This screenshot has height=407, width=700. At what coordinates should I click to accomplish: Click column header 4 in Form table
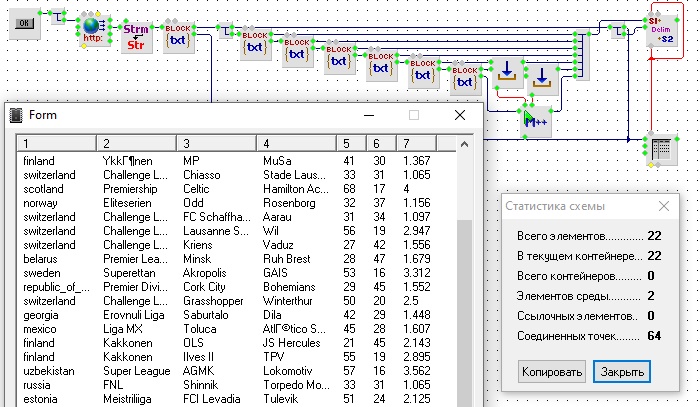[x=296, y=144]
